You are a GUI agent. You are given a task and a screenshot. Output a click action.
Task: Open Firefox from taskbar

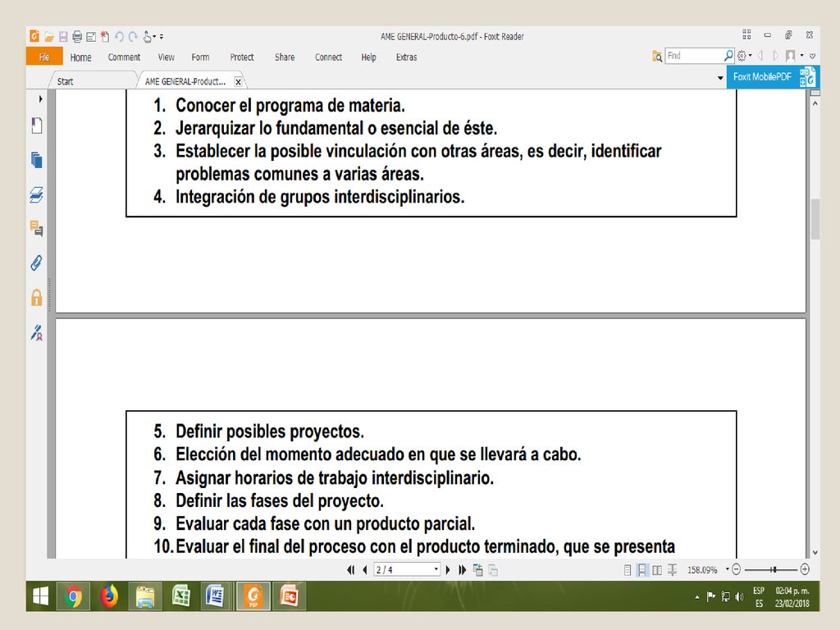coord(109,596)
